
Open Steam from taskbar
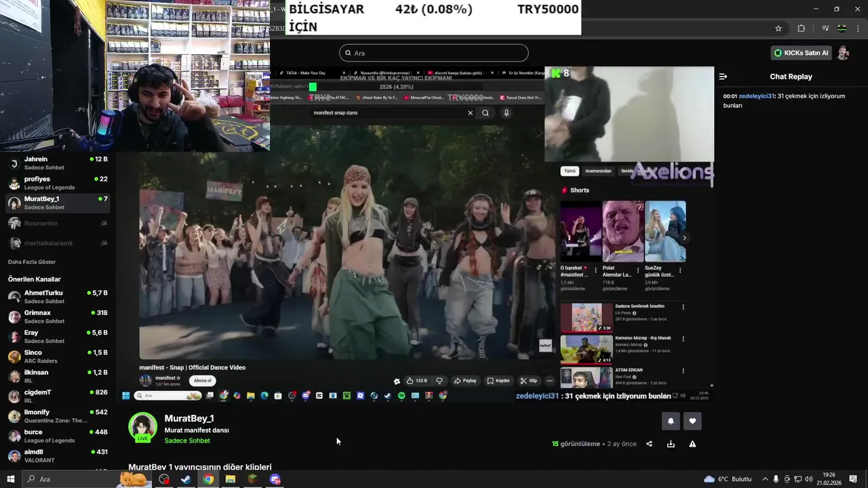(185, 479)
